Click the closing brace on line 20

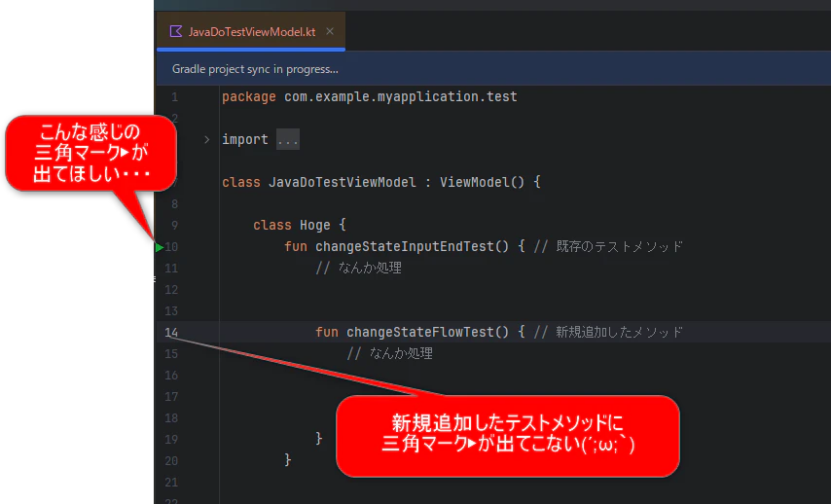pos(287,459)
